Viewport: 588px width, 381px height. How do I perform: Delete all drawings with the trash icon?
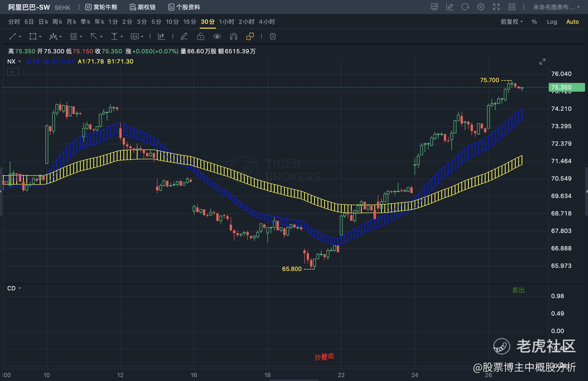tap(273, 37)
